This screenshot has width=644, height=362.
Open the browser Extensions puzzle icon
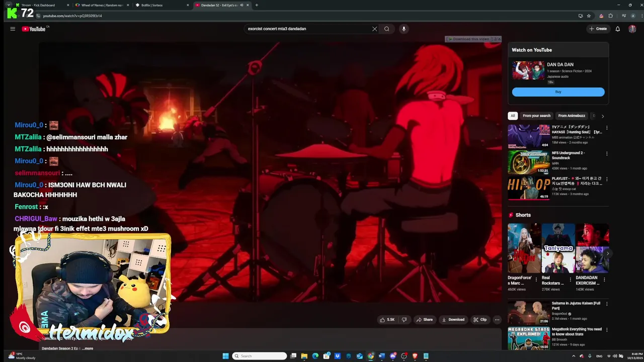[x=611, y=16]
